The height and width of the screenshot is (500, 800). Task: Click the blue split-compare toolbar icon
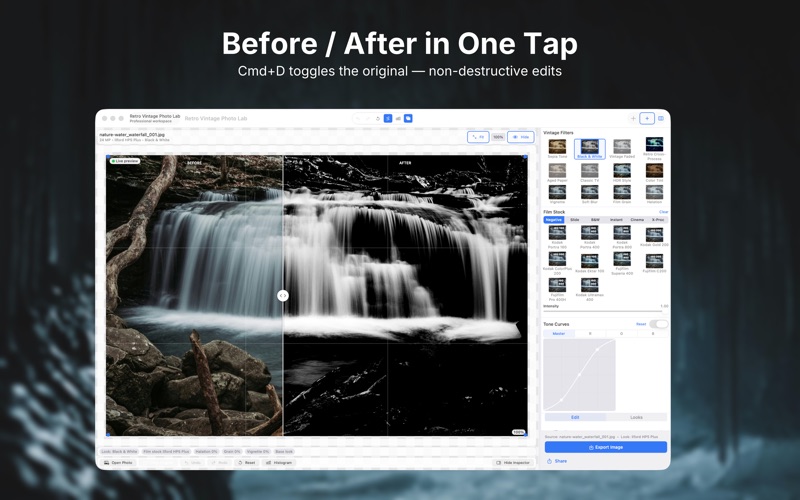388,118
